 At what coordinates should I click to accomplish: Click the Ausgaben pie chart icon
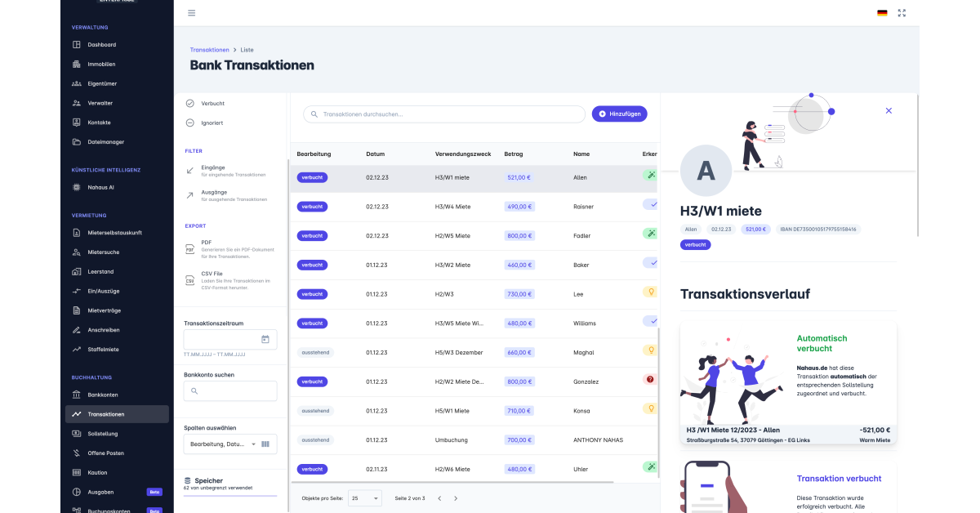[x=76, y=492]
